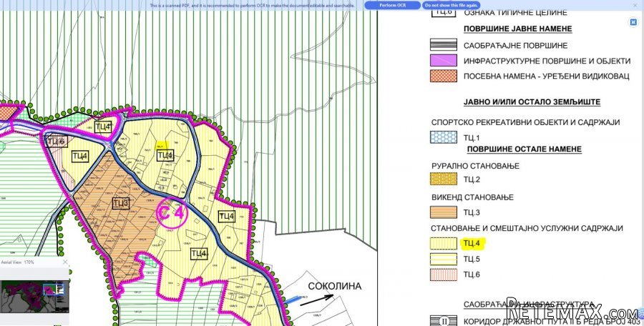
Task: Click the highlighted ТЦ.4 legend text
Action: tap(472, 244)
